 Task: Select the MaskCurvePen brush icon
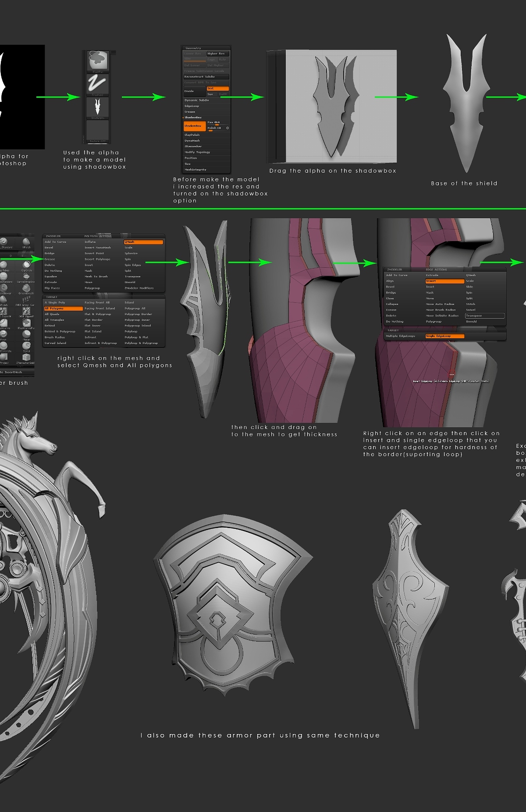pyautogui.click(x=26, y=323)
